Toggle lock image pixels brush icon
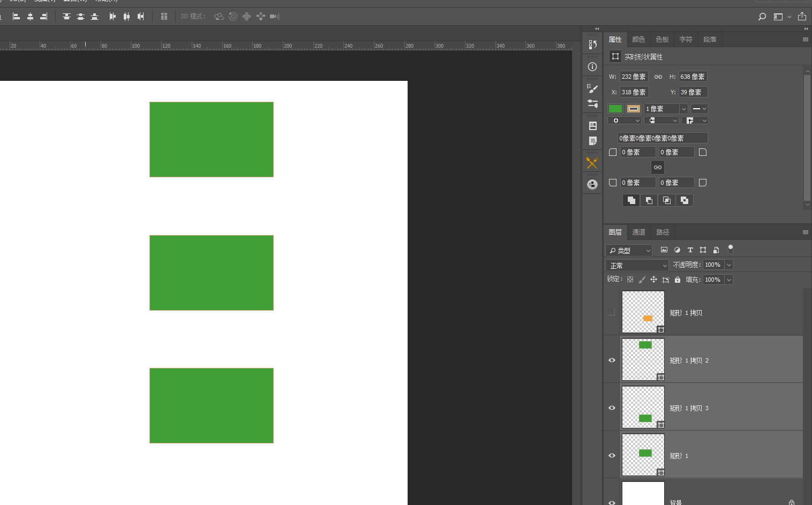This screenshot has width=812, height=505. point(642,280)
